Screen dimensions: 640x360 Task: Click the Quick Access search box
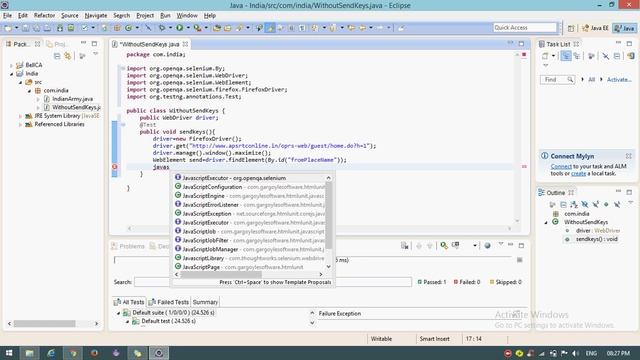(524, 28)
